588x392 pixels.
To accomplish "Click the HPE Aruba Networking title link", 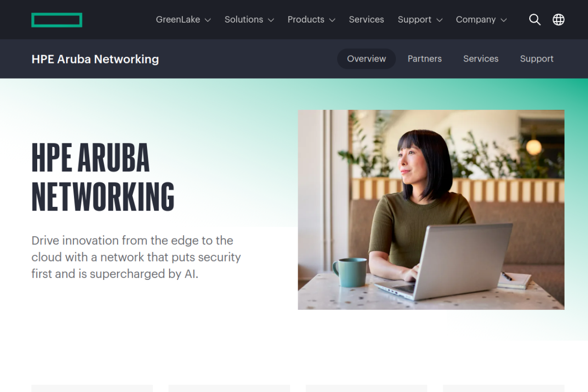I will (x=95, y=59).
